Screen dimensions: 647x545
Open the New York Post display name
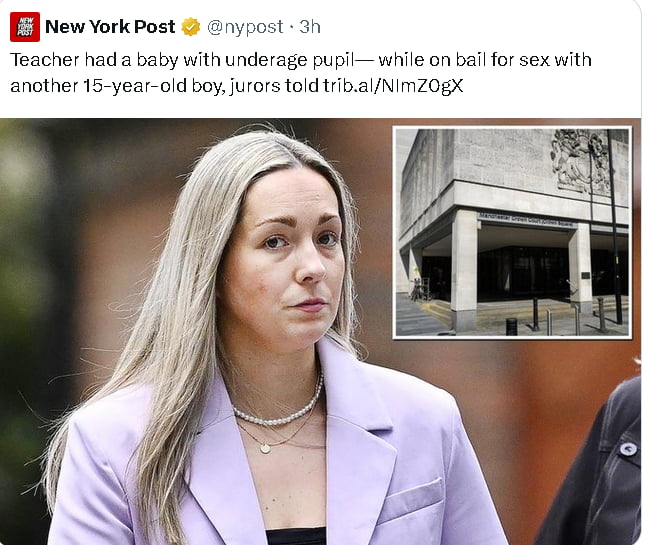(110, 27)
